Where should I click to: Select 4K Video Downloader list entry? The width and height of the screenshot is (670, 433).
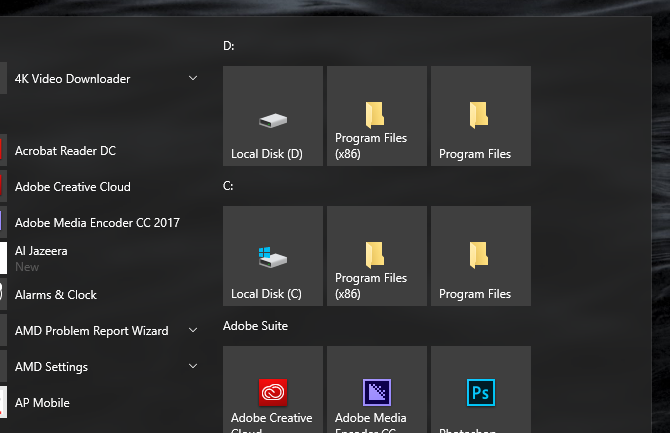click(103, 79)
